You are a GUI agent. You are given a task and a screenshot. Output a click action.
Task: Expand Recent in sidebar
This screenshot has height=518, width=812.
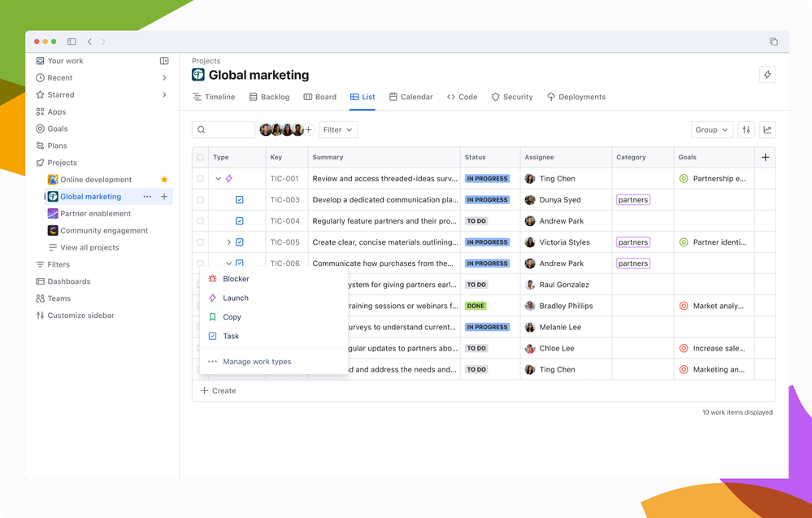(164, 78)
